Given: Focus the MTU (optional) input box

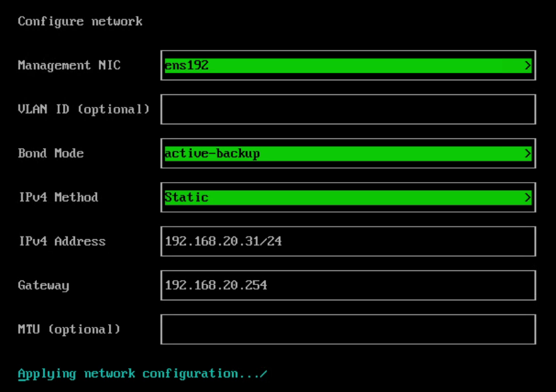Looking at the screenshot, I should 348,330.
